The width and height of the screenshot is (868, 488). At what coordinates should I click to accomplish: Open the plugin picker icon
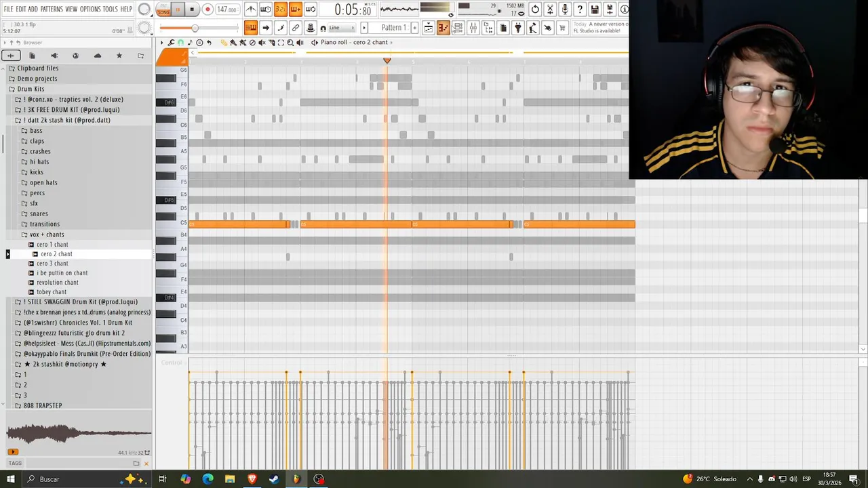(518, 28)
